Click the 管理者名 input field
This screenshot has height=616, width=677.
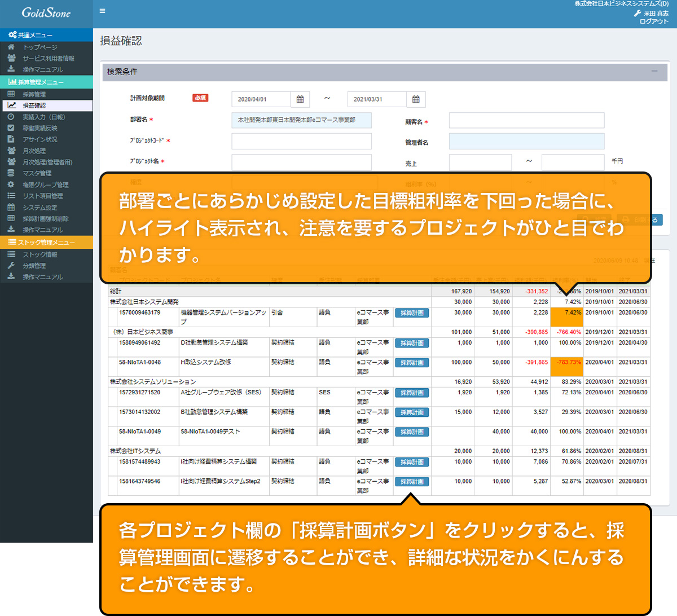[526, 141]
